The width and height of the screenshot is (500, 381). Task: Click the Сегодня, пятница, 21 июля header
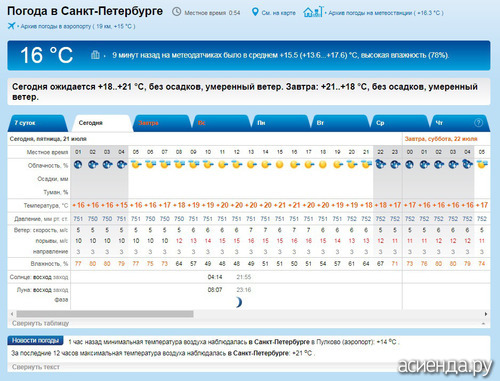point(48,139)
